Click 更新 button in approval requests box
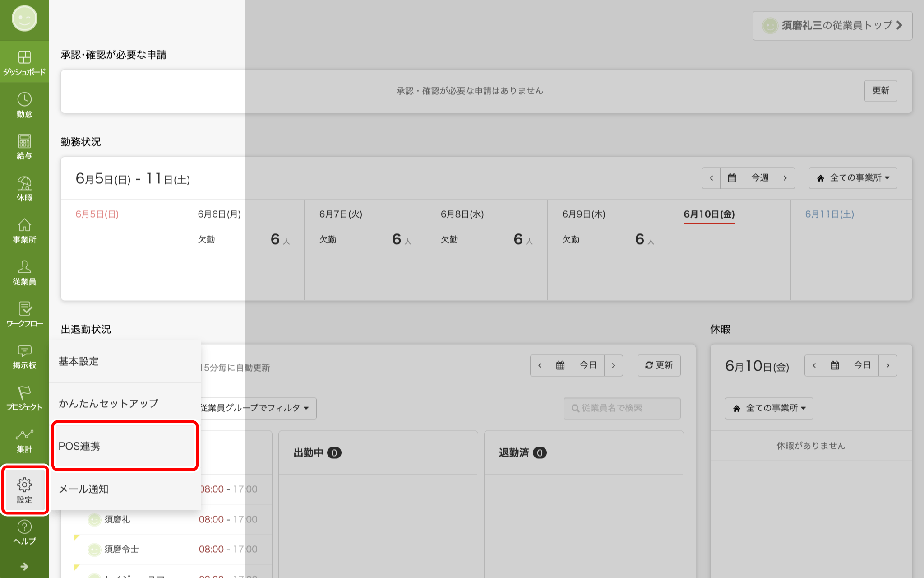924x578 pixels. click(881, 91)
